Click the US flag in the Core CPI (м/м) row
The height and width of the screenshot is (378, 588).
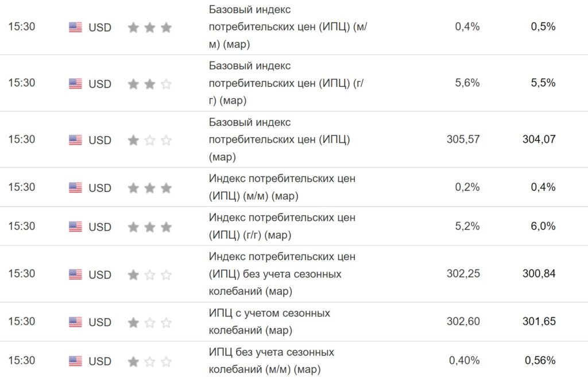[75, 27]
